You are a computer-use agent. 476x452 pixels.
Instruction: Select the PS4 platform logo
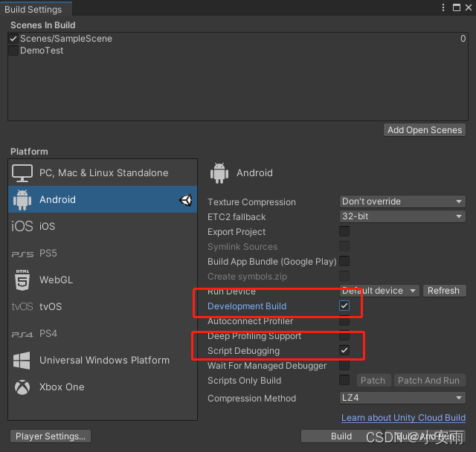(22, 335)
